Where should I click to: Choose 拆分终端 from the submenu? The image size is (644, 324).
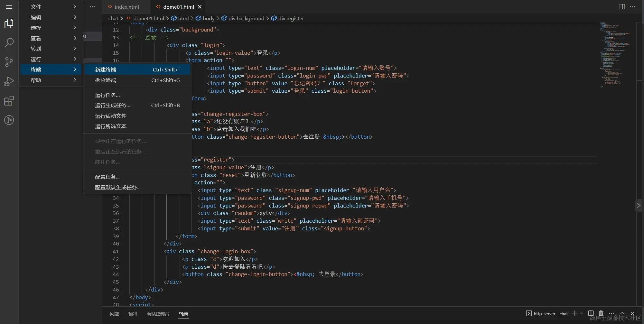coord(137,80)
